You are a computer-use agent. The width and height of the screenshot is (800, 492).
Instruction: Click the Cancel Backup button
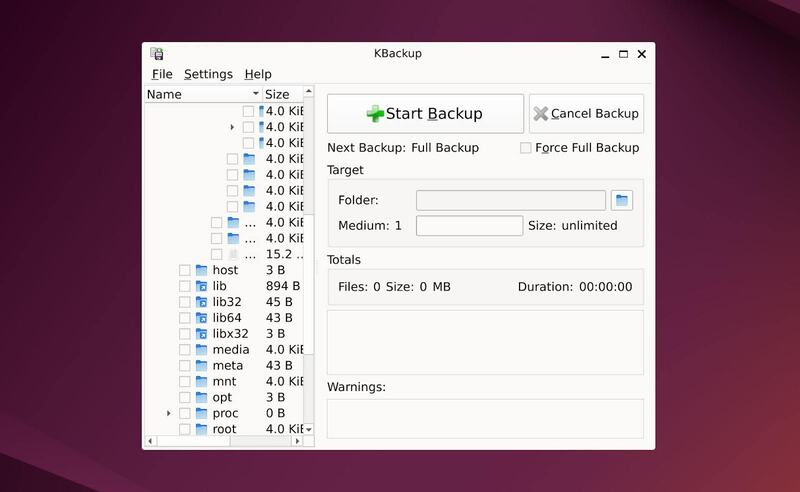tap(586, 113)
